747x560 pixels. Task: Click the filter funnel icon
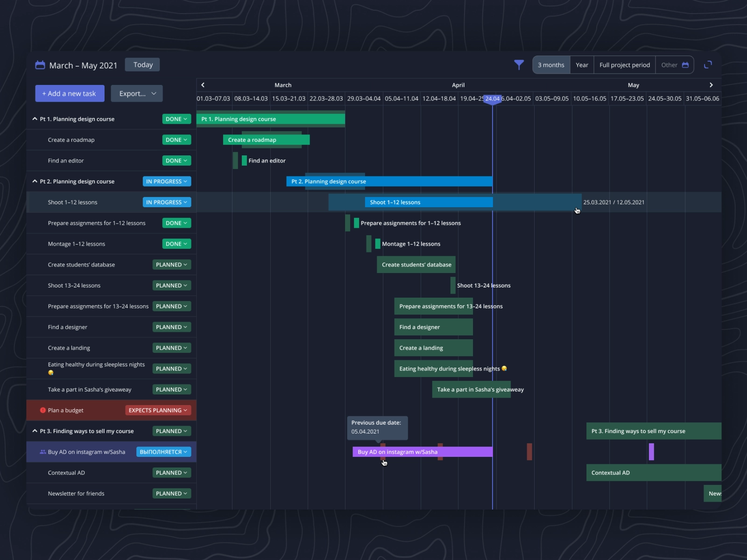click(519, 65)
